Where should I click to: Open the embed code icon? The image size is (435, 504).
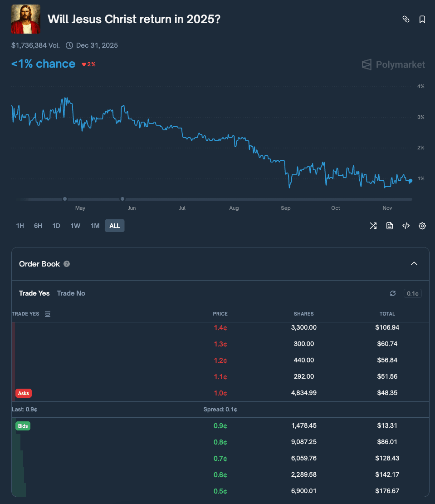tap(406, 226)
